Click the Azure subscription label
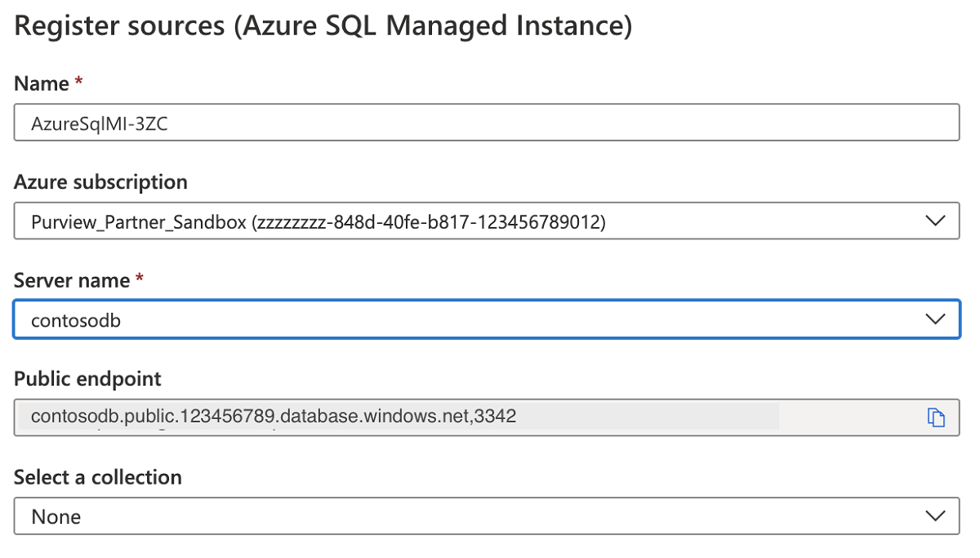The image size is (980, 558). tap(100, 181)
